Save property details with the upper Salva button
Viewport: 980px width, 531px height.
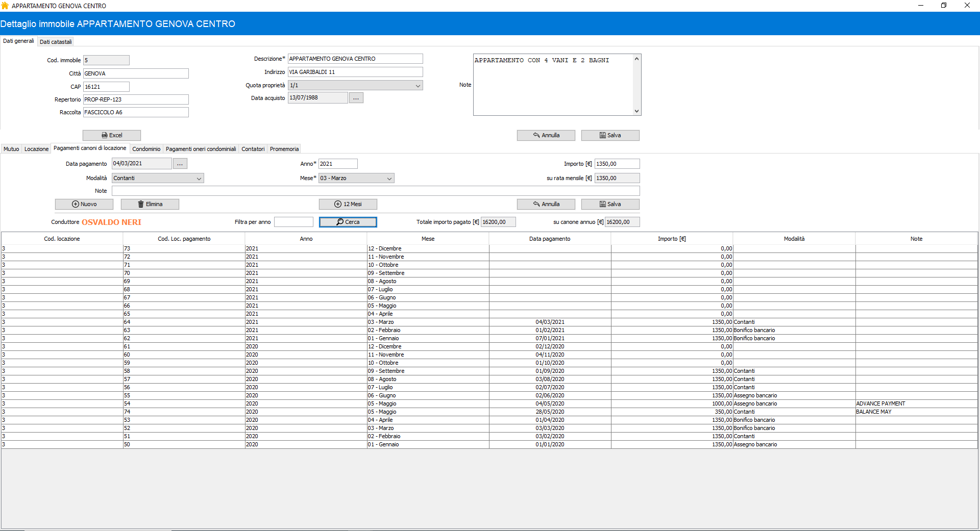(x=610, y=135)
